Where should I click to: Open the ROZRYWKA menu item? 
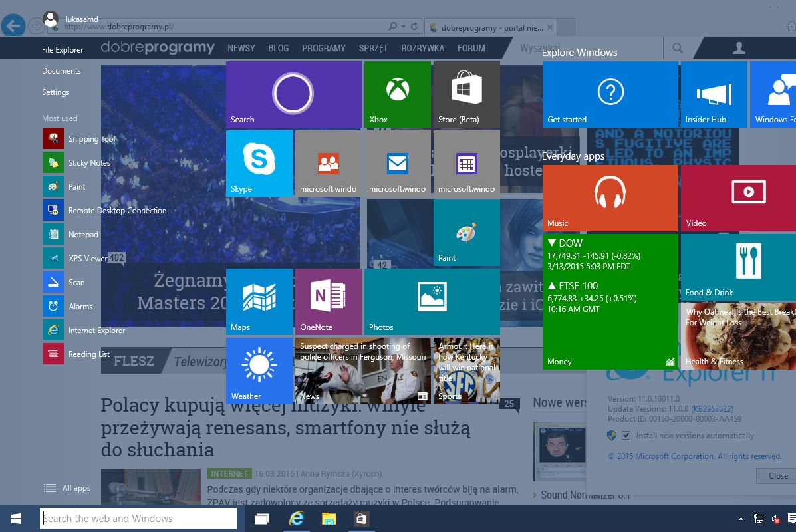[422, 49]
